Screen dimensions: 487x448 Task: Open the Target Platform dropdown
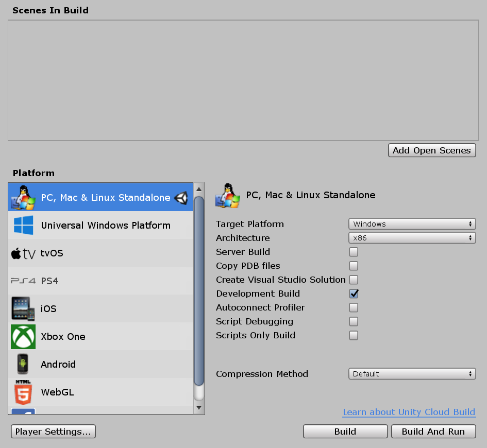[412, 224]
